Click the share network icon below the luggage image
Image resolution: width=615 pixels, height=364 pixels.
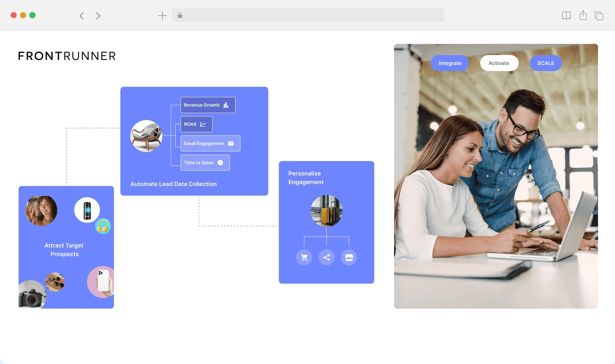pyautogui.click(x=327, y=257)
